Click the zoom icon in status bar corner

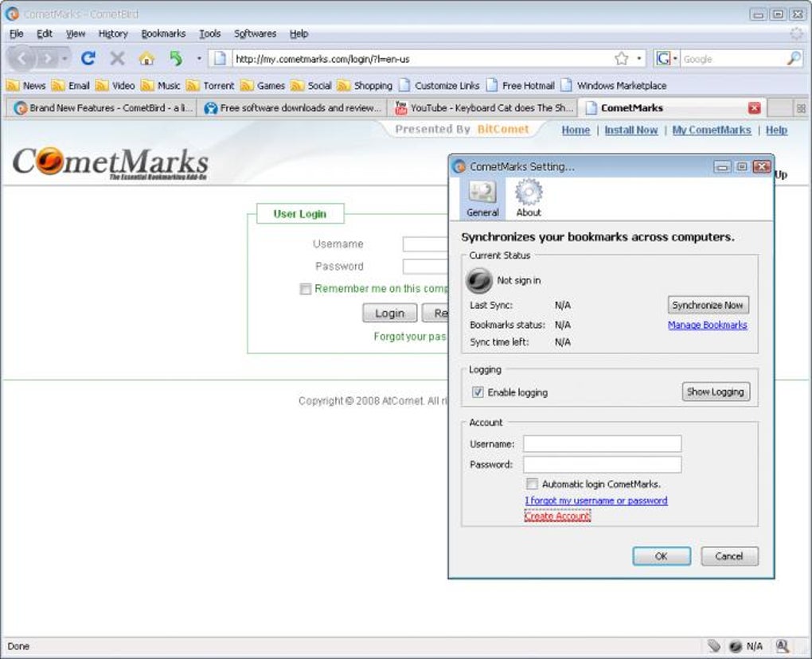pyautogui.click(x=782, y=646)
